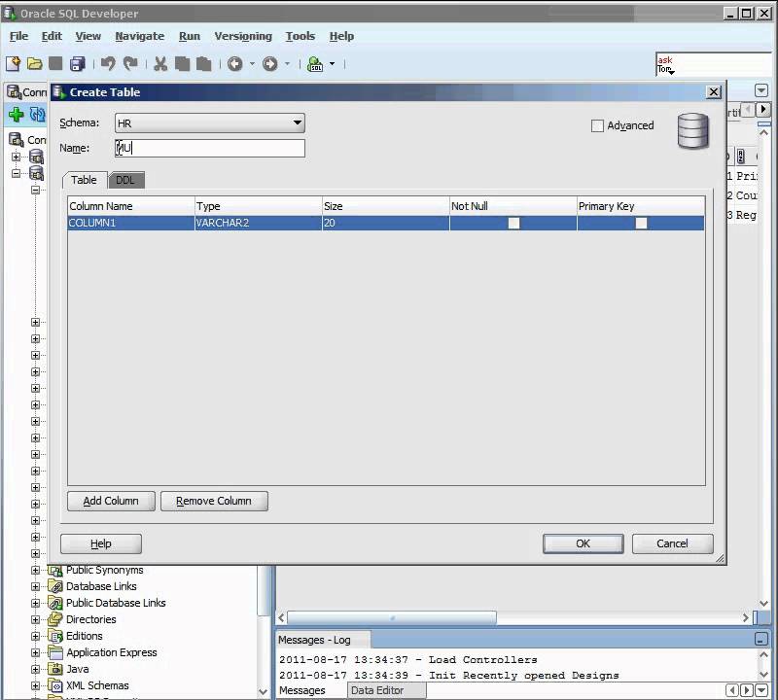Close the Create Table dialog

pyautogui.click(x=714, y=91)
